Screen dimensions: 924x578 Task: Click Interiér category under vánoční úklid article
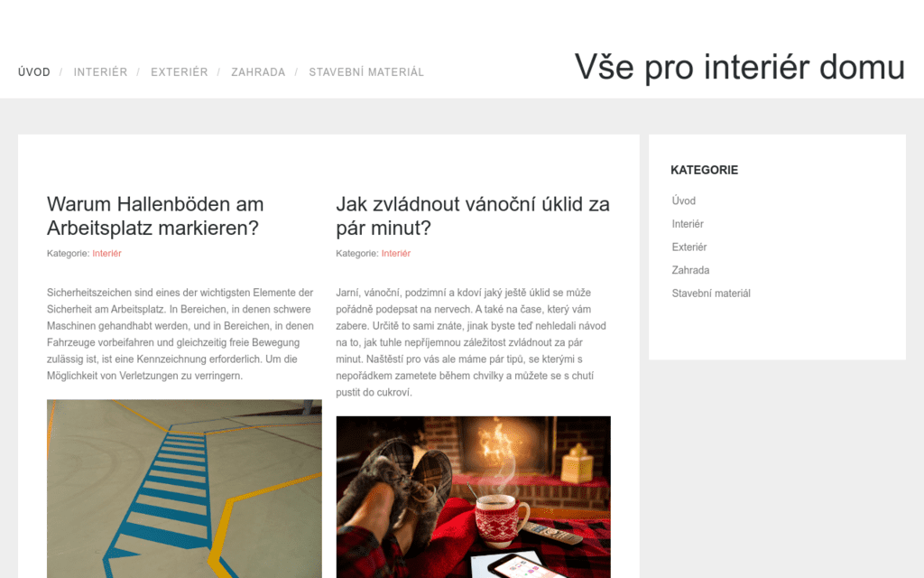click(396, 253)
